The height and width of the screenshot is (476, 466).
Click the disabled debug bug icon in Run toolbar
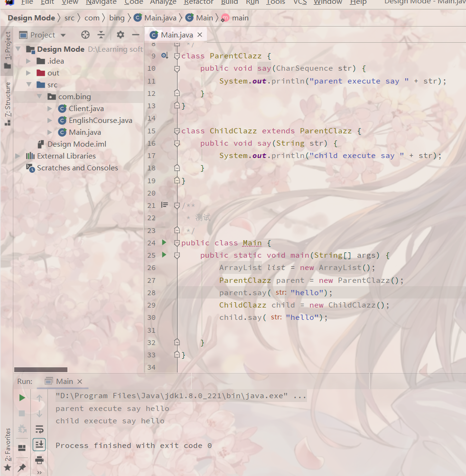(x=22, y=429)
